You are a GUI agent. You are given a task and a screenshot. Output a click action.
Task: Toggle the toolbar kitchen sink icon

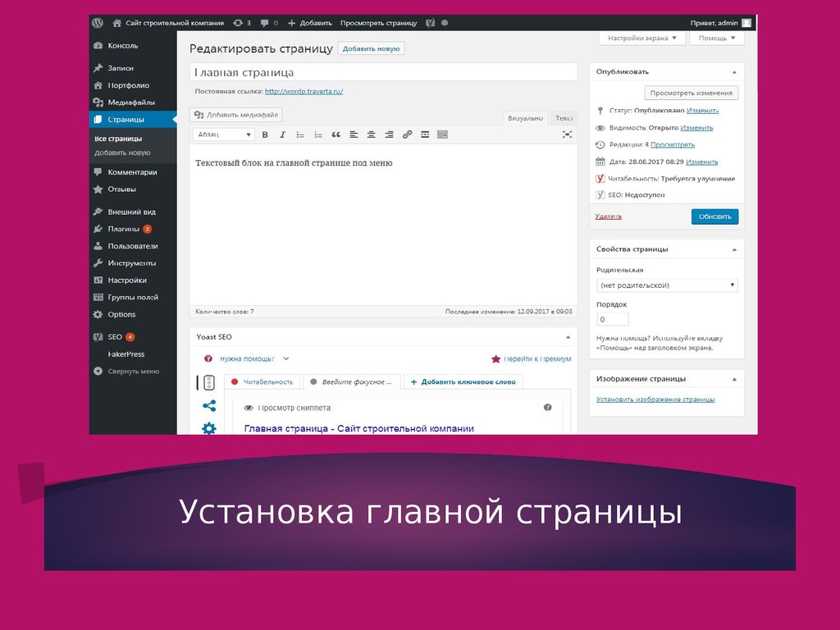click(442, 135)
